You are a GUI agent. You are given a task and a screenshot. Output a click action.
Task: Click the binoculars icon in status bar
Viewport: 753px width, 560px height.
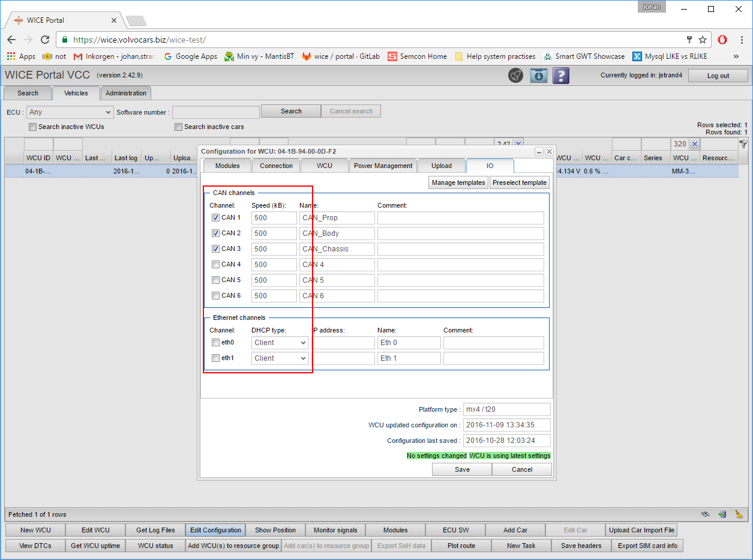(706, 514)
